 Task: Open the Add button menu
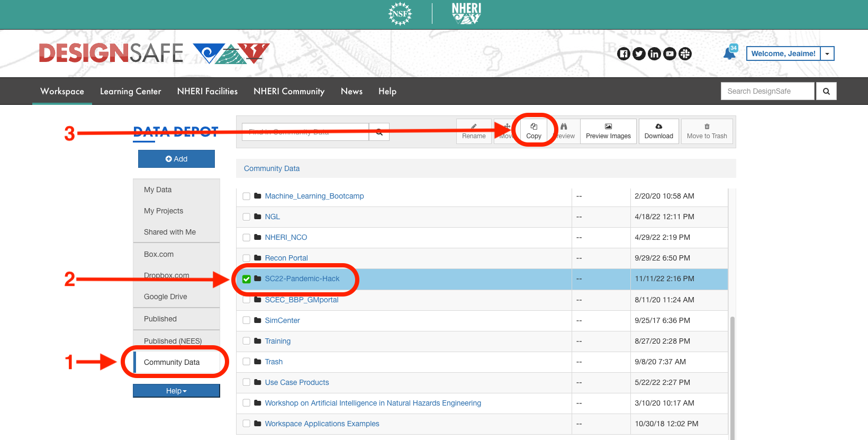pos(176,159)
